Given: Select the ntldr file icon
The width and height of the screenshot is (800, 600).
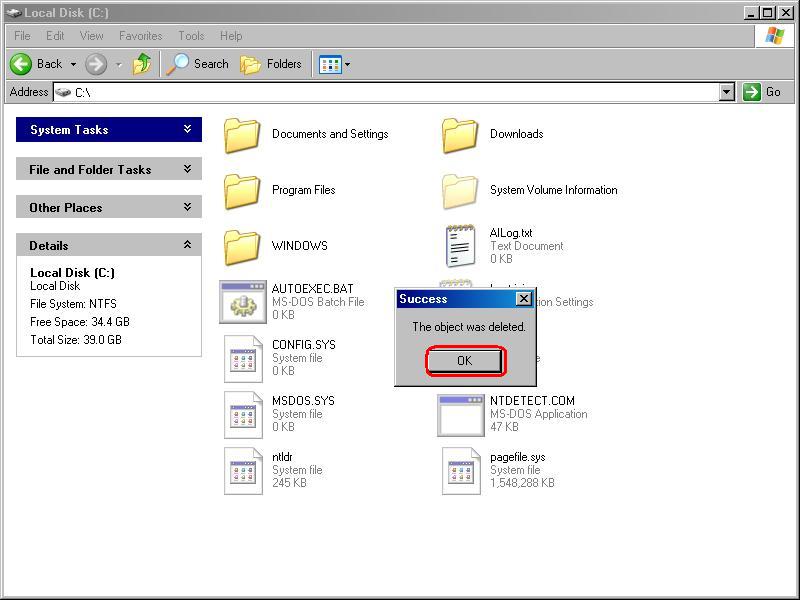Looking at the screenshot, I should pyautogui.click(x=243, y=470).
